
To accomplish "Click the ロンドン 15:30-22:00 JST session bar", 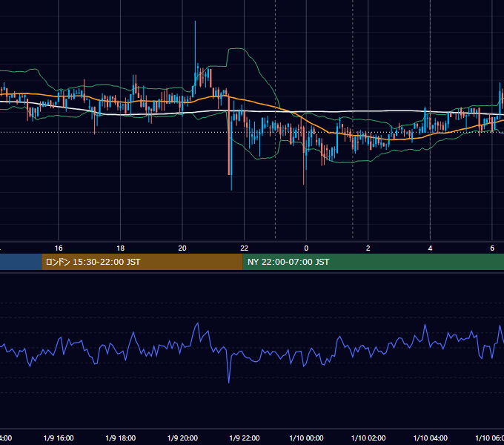I will (x=142, y=262).
